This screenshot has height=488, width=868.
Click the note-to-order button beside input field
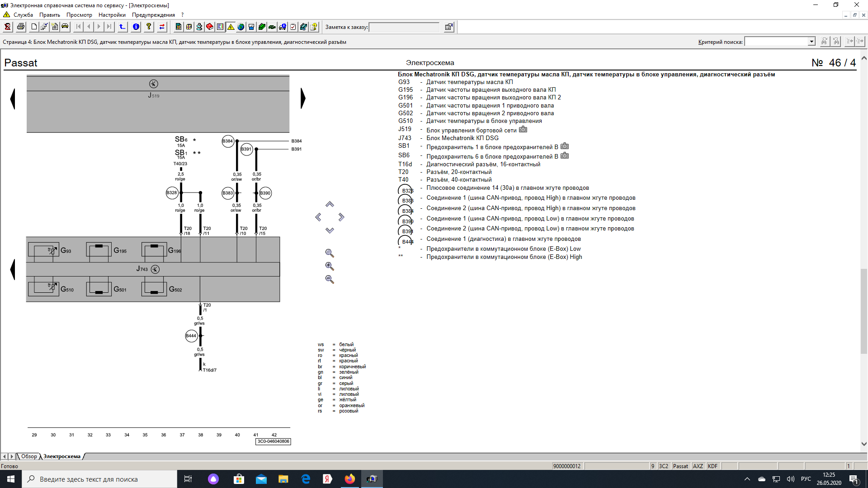(x=448, y=27)
